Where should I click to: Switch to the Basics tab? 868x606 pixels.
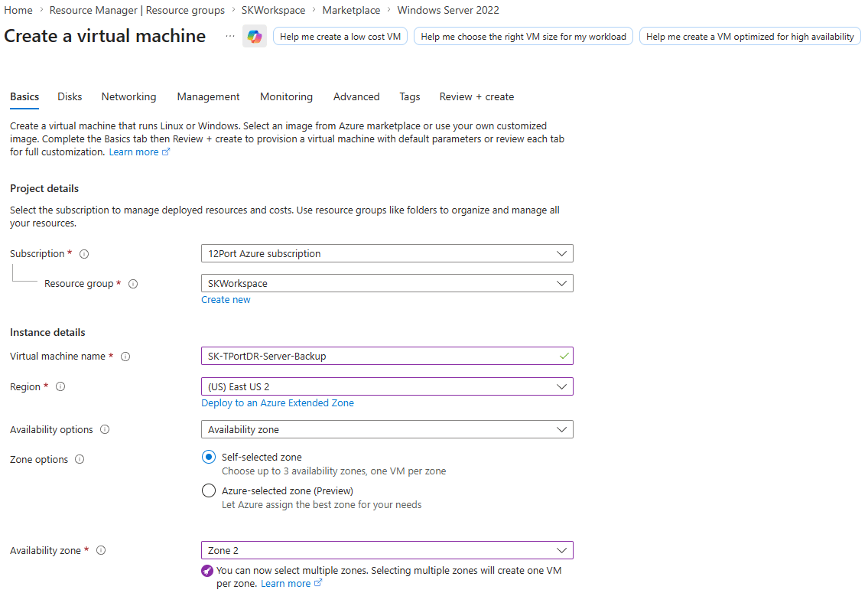[x=24, y=96]
